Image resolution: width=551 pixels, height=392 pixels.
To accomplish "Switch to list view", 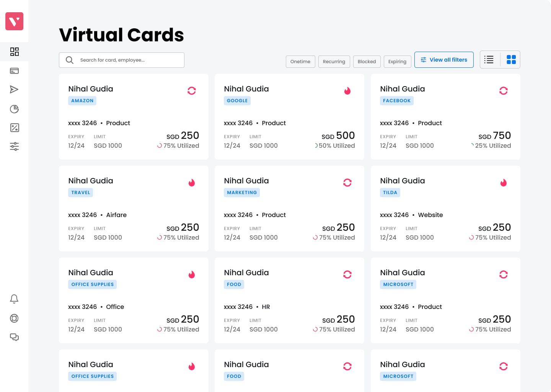I will pyautogui.click(x=489, y=60).
